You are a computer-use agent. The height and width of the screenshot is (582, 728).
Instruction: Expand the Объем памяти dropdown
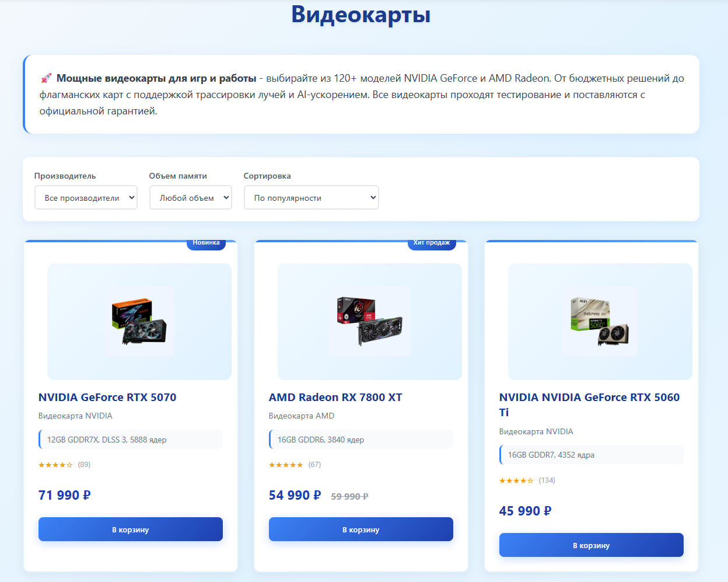point(191,198)
